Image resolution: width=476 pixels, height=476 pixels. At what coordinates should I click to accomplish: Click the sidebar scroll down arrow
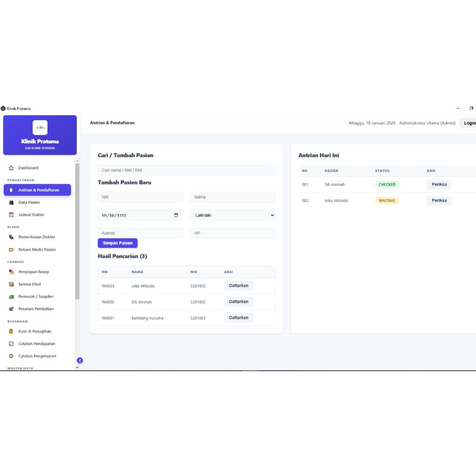click(78, 368)
